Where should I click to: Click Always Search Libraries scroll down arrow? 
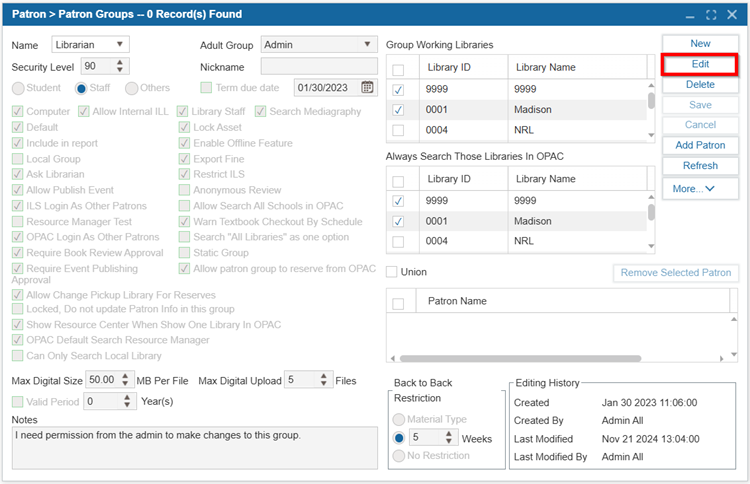[x=651, y=246]
